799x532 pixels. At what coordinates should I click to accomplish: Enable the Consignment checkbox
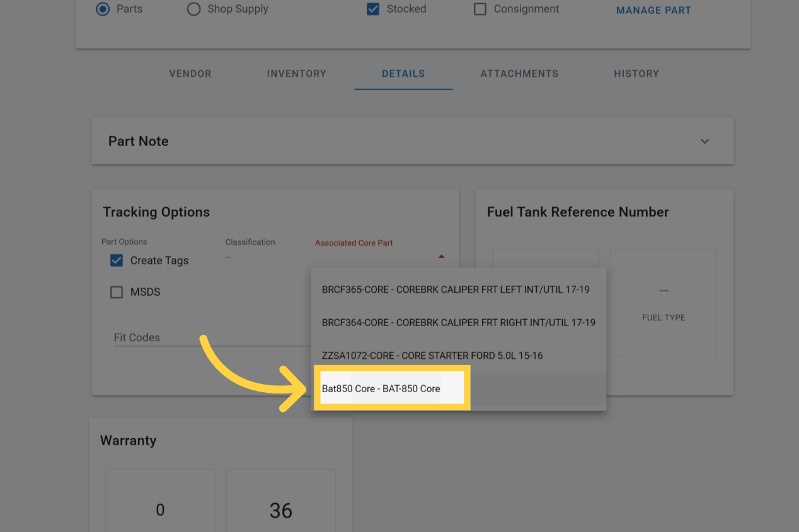pos(480,9)
